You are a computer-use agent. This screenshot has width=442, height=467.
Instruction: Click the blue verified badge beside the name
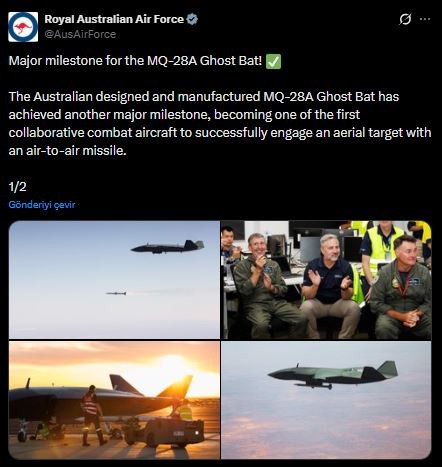(x=192, y=19)
